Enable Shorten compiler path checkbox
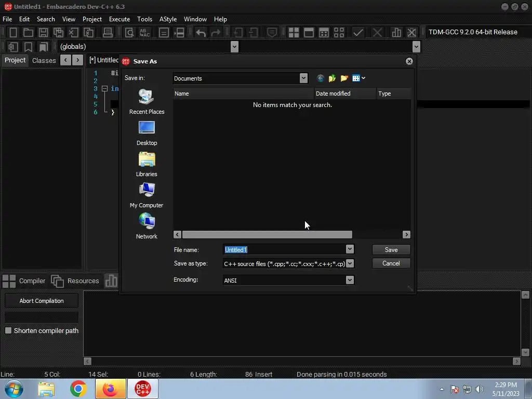The image size is (532, 399). pos(8,330)
